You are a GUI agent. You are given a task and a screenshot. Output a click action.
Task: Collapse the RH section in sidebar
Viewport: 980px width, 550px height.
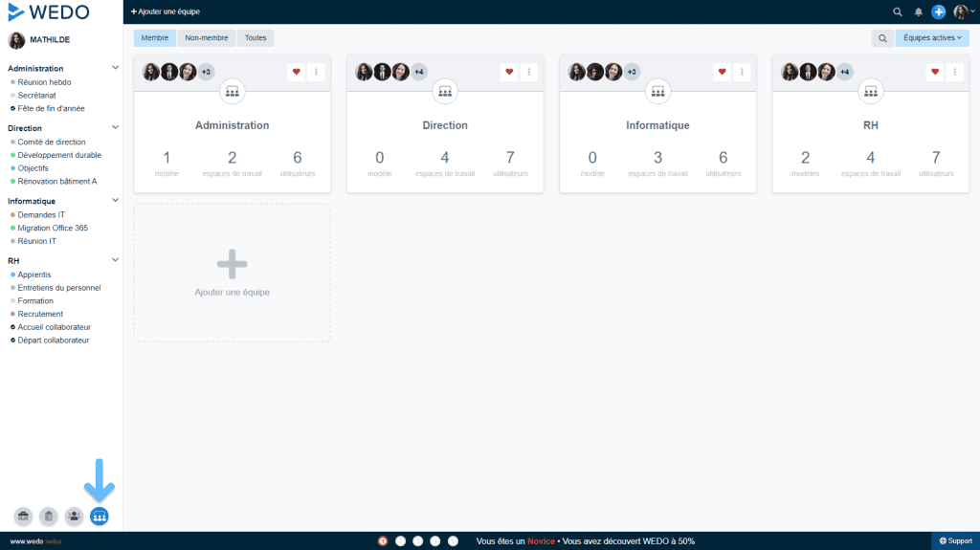[x=115, y=260]
